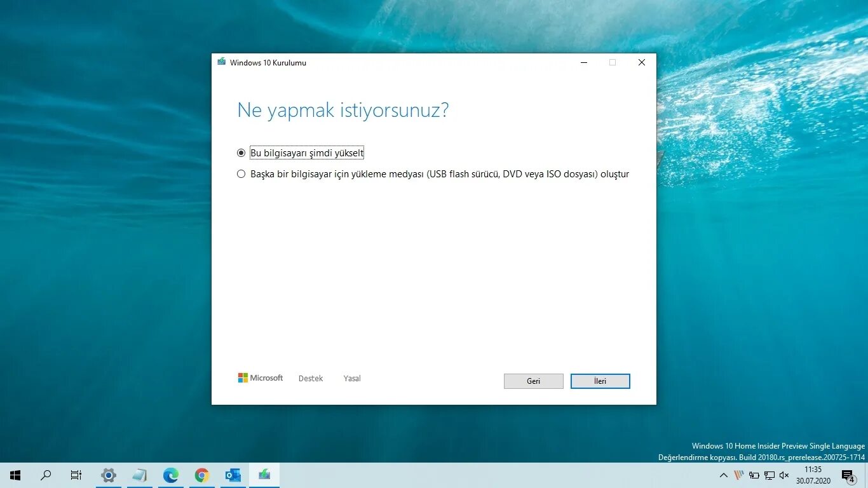Click the Windows 10 Kurulumu title bar icon
The height and width of the screenshot is (488, 868).
tap(221, 62)
